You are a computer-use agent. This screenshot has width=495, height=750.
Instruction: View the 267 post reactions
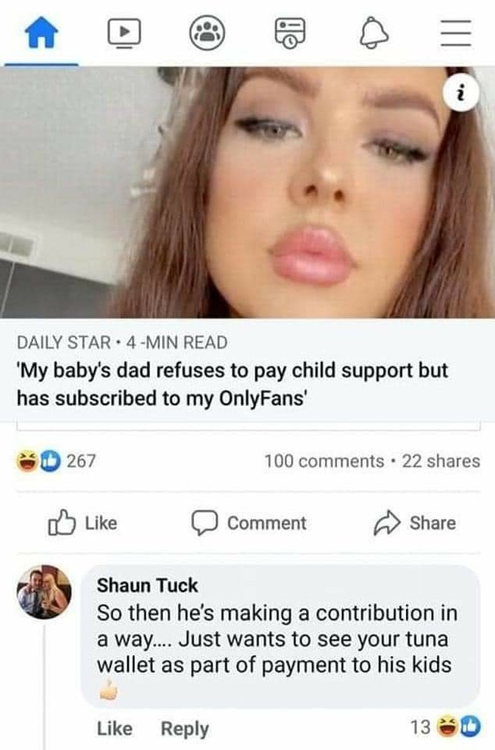[x=56, y=461]
